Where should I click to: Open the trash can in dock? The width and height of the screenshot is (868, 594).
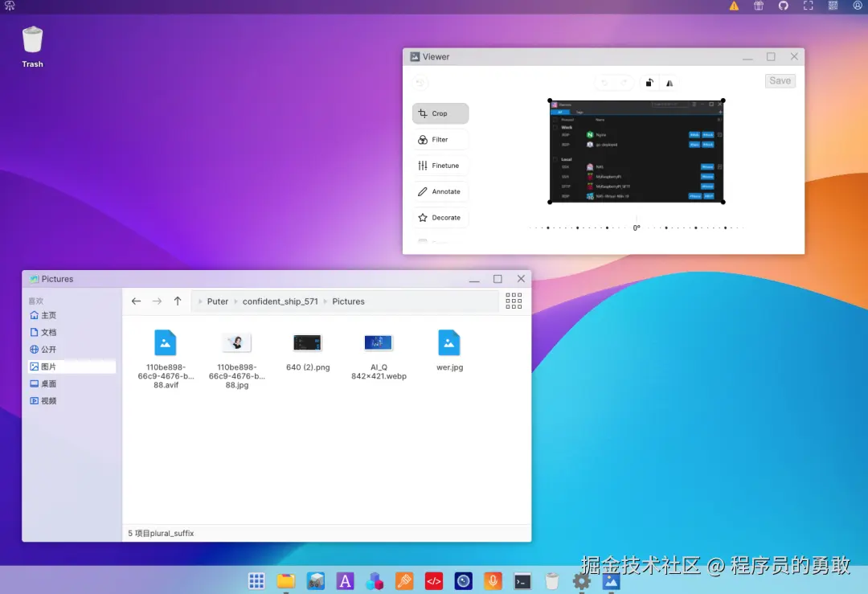[x=552, y=580]
